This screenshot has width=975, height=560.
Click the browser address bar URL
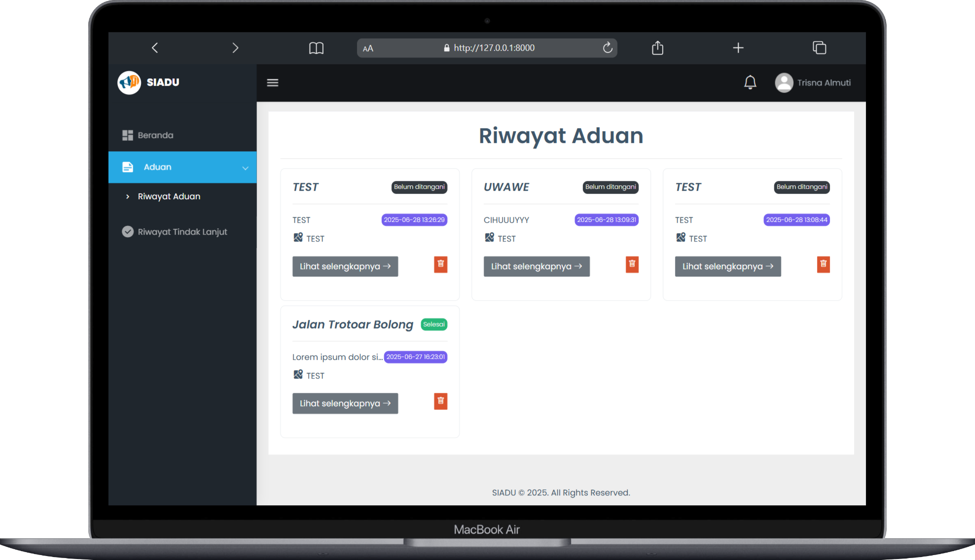(493, 48)
